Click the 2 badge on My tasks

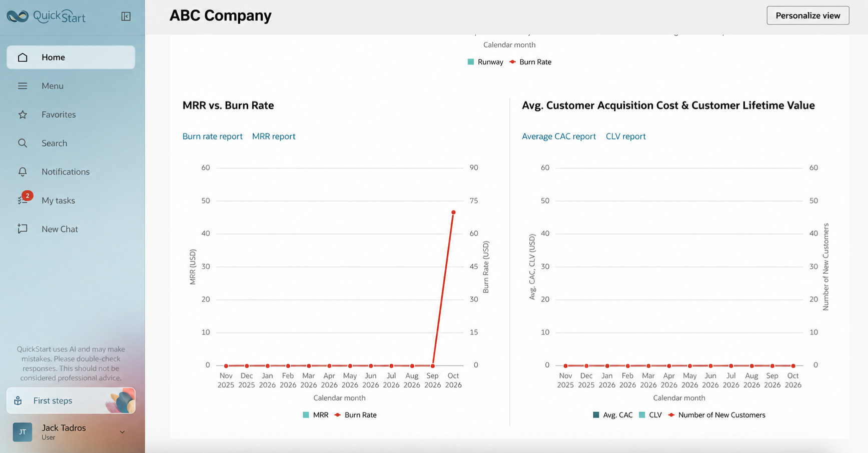click(28, 195)
